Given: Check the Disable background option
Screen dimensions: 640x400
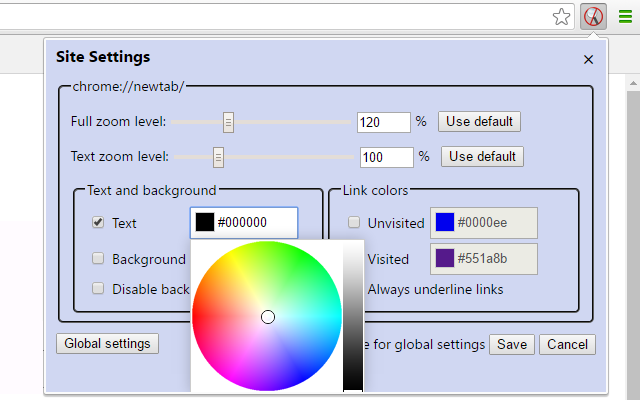Looking at the screenshot, I should tap(98, 289).
